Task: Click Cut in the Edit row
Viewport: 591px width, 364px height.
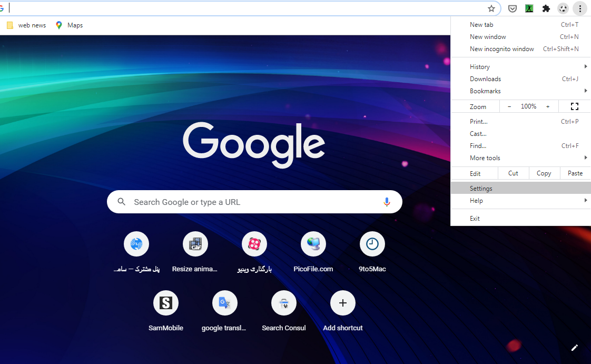Action: [513, 173]
